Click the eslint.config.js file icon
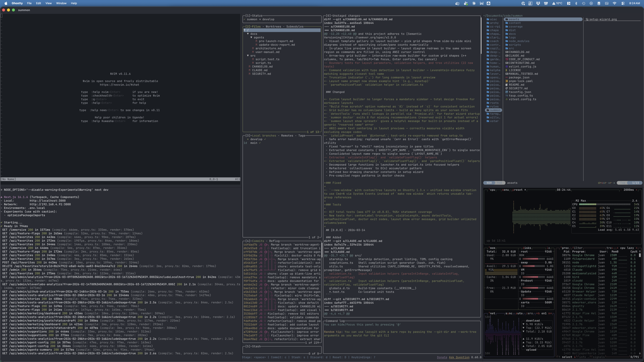The width and height of the screenshot is (644, 362). (x=506, y=66)
